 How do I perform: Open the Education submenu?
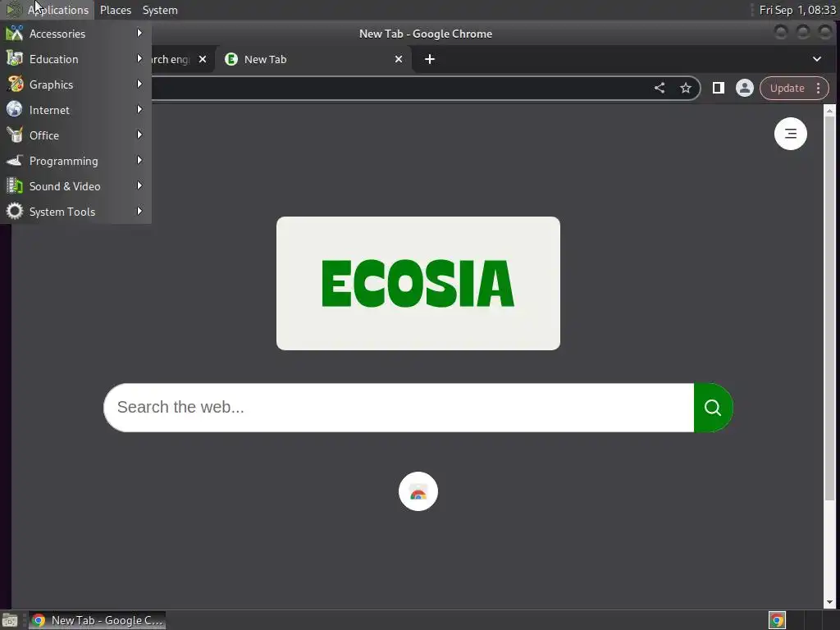75,59
